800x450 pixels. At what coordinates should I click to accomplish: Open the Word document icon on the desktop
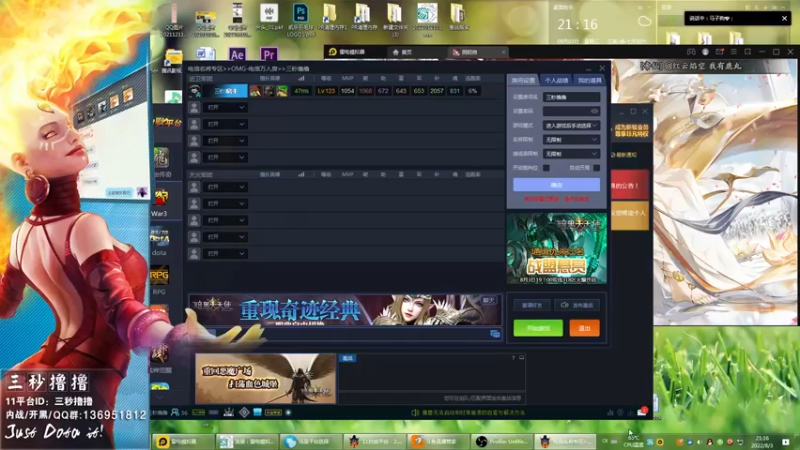[206, 54]
